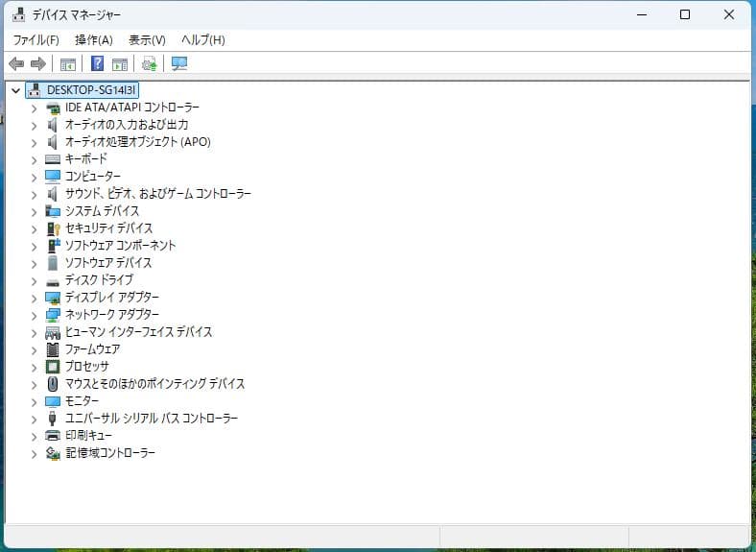Click the show/hide action pane toolbar icon

(120, 63)
